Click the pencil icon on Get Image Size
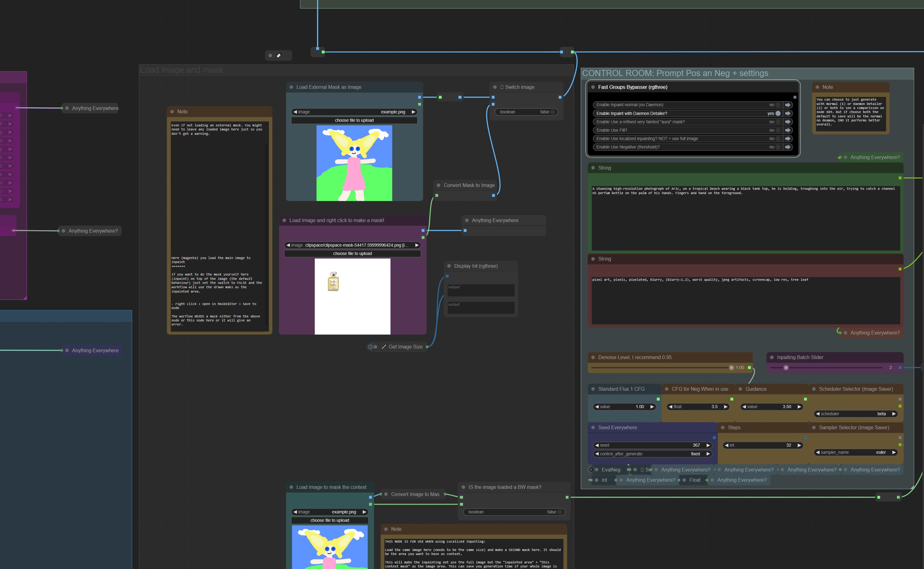This screenshot has height=569, width=924. 384,347
